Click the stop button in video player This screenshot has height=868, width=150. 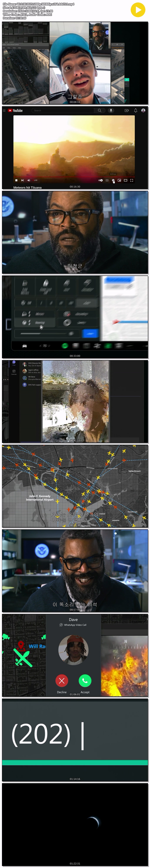point(16,180)
